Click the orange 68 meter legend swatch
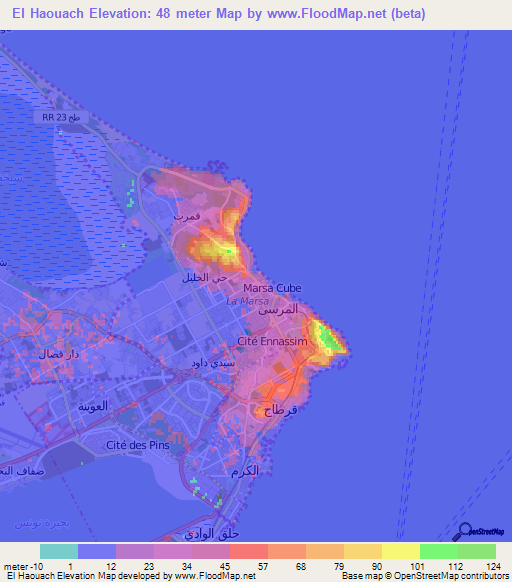Screen dimensions: 512x582 pos(325,551)
